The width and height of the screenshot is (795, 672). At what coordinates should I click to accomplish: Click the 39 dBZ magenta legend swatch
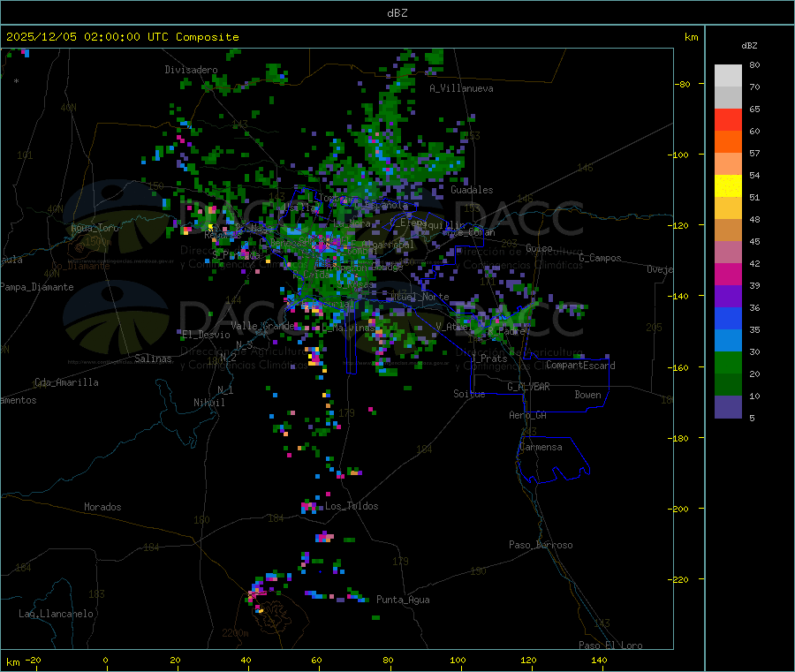(x=728, y=274)
